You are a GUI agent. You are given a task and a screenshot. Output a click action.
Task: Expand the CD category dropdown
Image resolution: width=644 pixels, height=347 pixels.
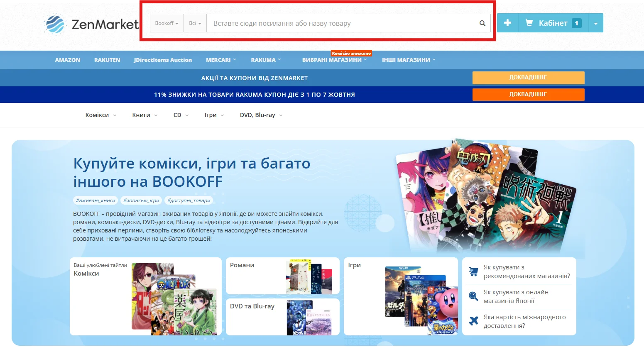click(x=181, y=115)
